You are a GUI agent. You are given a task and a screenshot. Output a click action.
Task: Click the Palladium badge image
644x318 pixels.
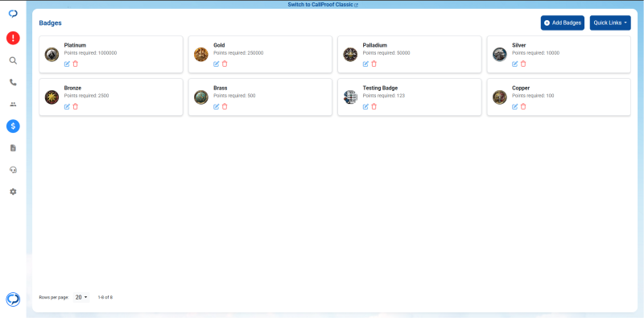(350, 54)
